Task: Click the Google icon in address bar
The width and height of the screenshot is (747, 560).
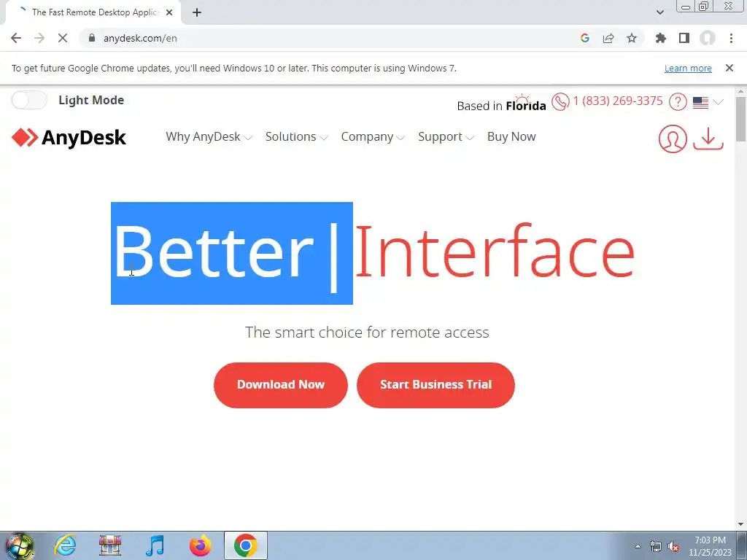Action: click(585, 38)
